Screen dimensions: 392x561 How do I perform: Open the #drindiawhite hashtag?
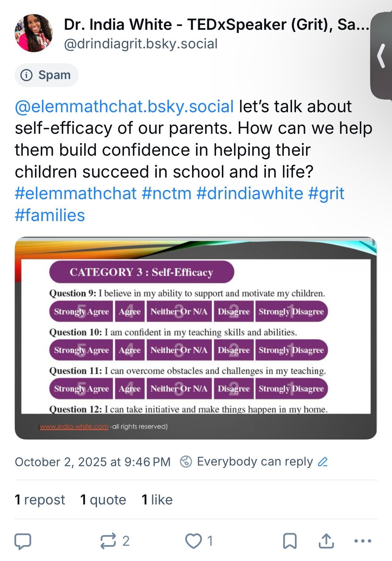[250, 193]
